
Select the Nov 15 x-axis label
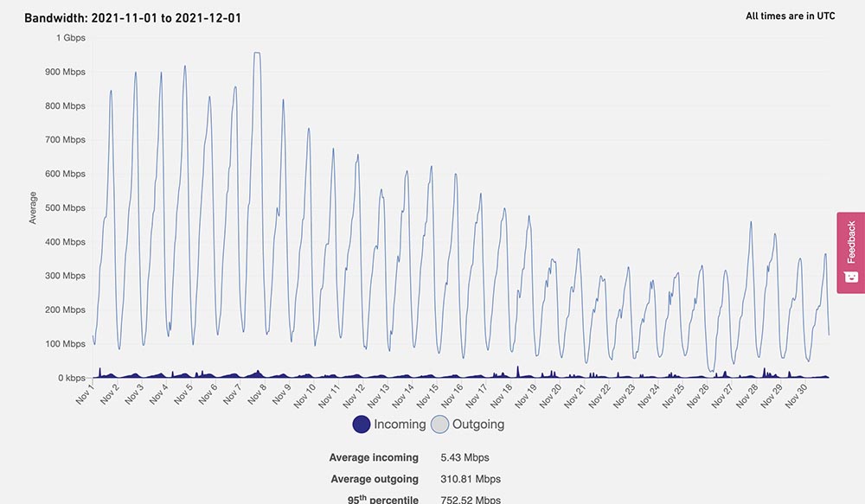428,398
